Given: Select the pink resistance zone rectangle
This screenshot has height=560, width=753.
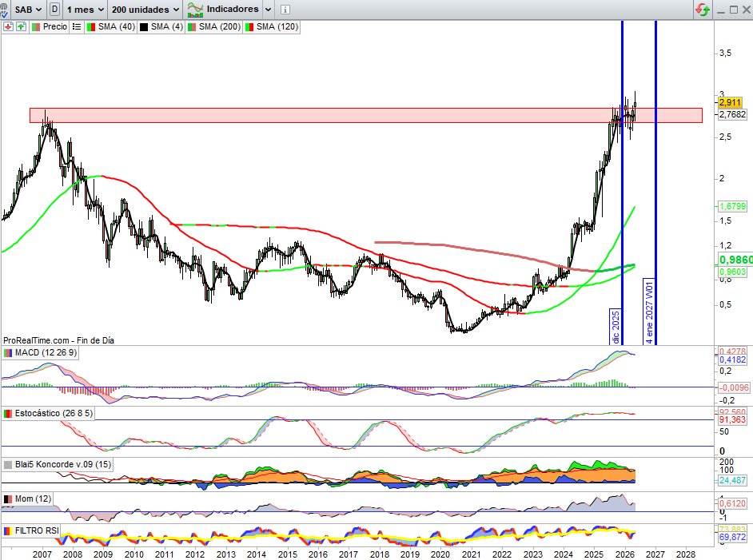Looking at the screenshot, I should point(366,115).
